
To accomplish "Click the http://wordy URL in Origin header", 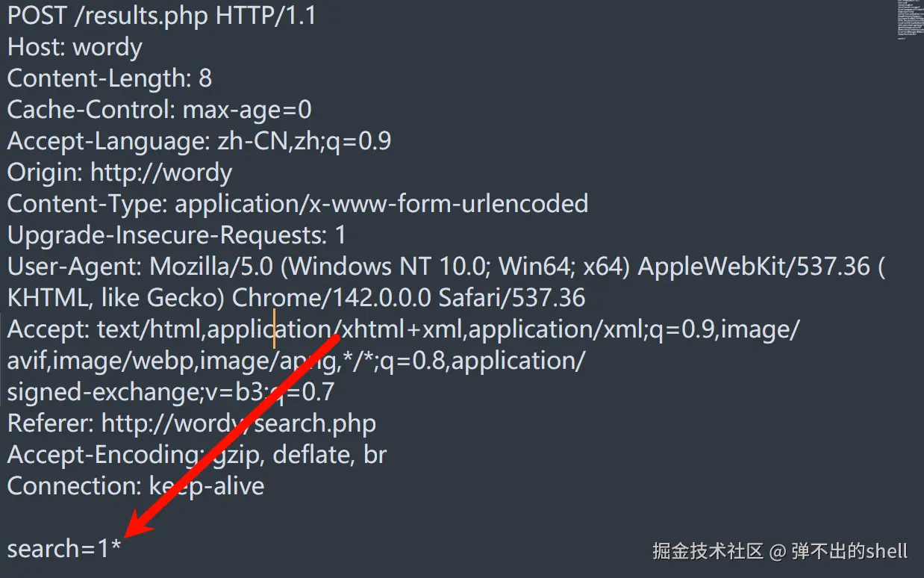I will tap(161, 173).
